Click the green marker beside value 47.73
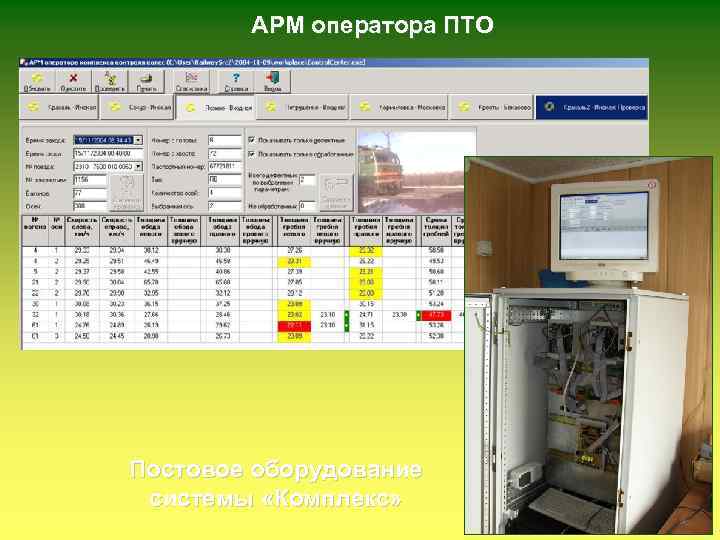 (x=418, y=315)
